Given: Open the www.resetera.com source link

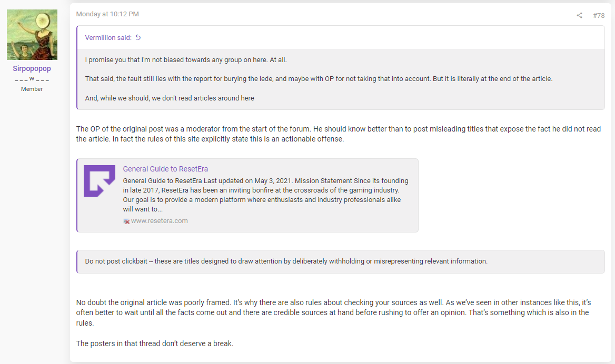Looking at the screenshot, I should click(159, 220).
